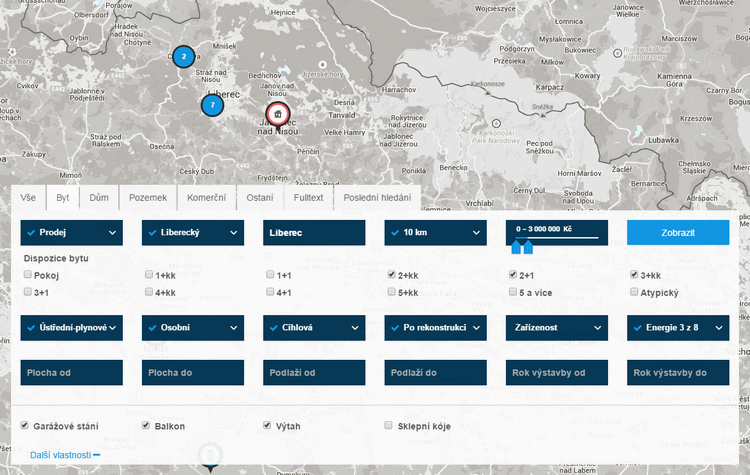
Task: Uncheck the 2+kk disposition checkbox
Action: pyautogui.click(x=392, y=275)
